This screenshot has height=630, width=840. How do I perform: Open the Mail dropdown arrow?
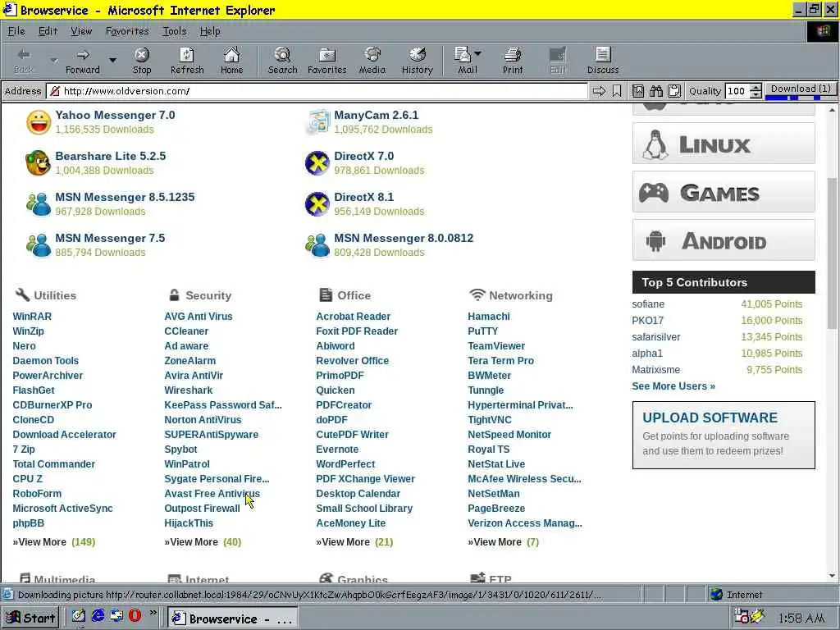(x=478, y=53)
